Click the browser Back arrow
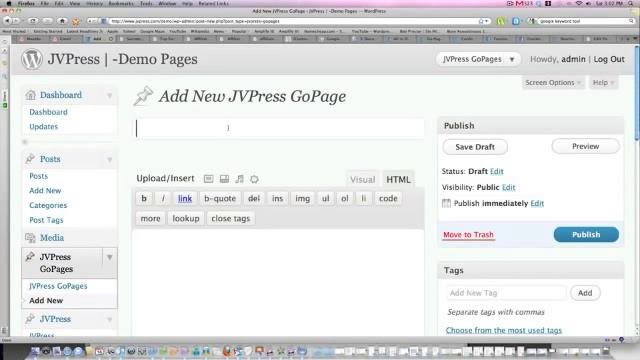This screenshot has width=640, height=360. pyautogui.click(x=7, y=21)
